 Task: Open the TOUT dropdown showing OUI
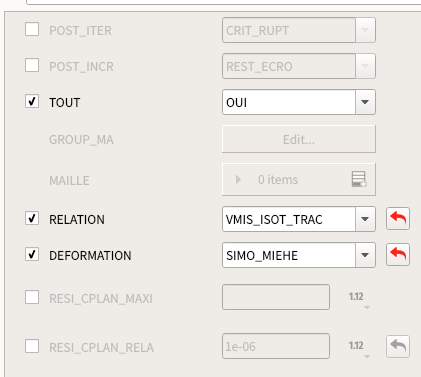[x=299, y=102]
